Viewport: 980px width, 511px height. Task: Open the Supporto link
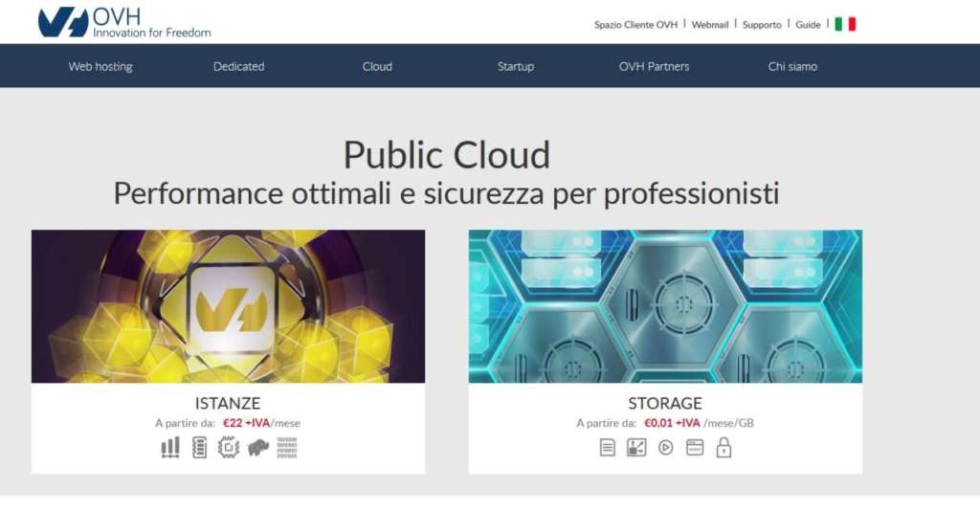click(x=762, y=25)
